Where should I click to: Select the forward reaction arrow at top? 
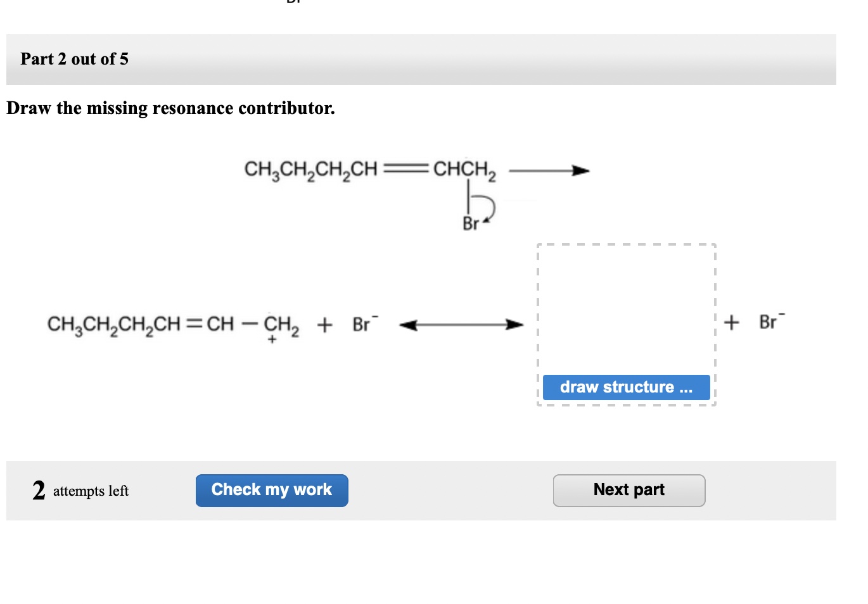click(550, 170)
